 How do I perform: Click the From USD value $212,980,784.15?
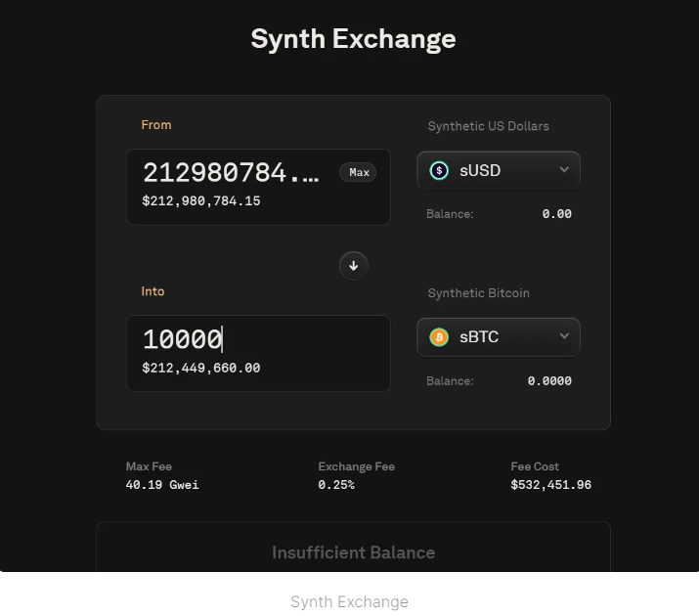(x=201, y=201)
